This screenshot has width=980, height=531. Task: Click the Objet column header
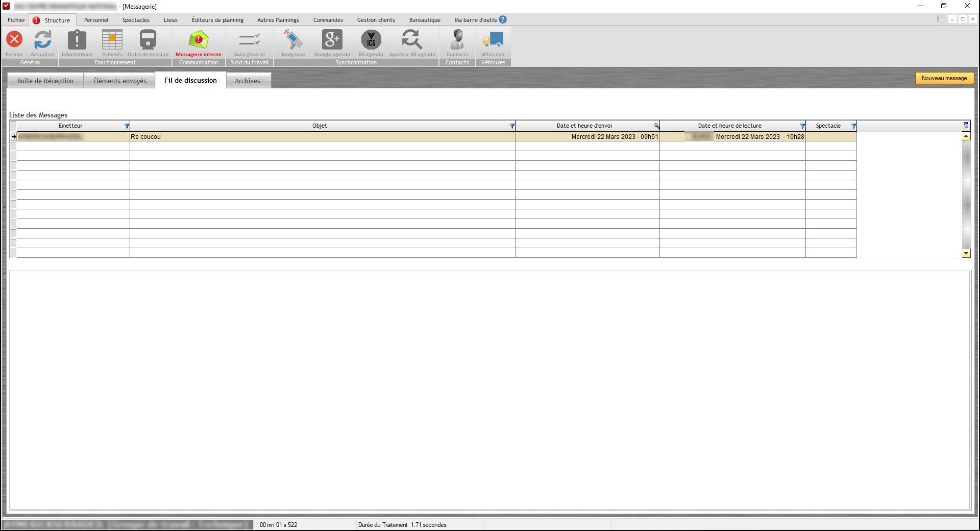[320, 126]
